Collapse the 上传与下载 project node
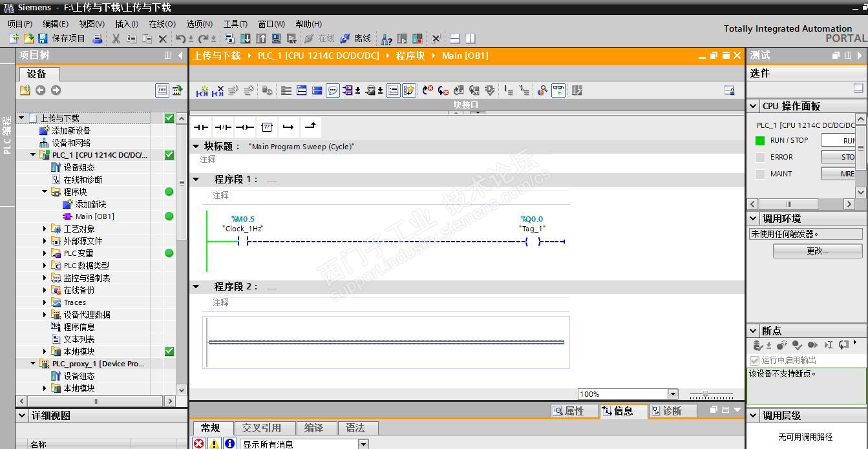The image size is (868, 449). (21, 118)
